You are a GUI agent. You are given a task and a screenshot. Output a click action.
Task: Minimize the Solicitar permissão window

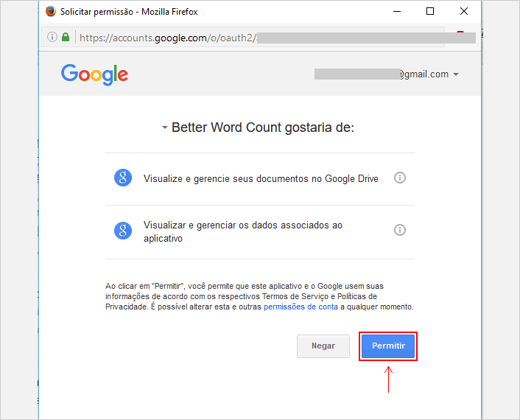(x=397, y=11)
